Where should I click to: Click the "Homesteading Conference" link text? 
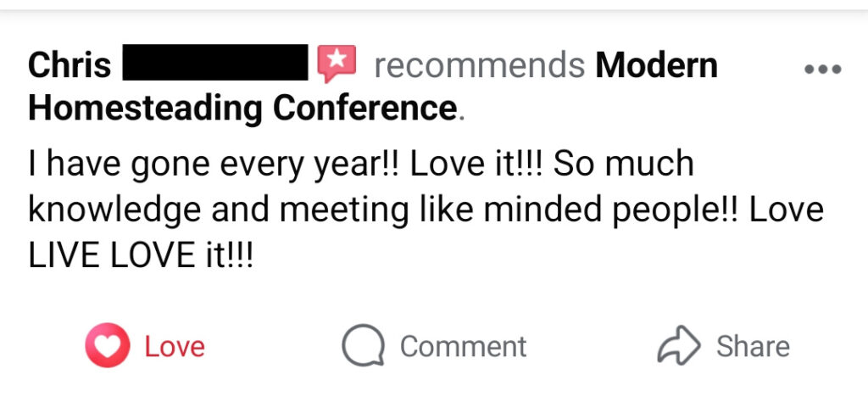point(242,109)
